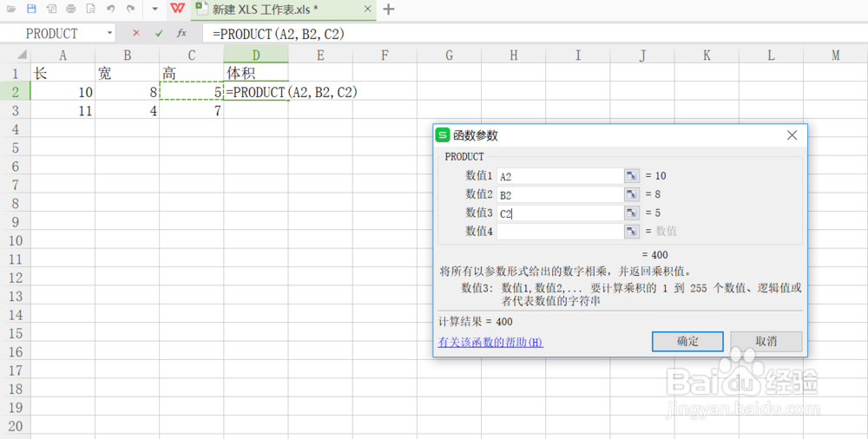Select column B header
The height and width of the screenshot is (439, 868).
coord(128,55)
